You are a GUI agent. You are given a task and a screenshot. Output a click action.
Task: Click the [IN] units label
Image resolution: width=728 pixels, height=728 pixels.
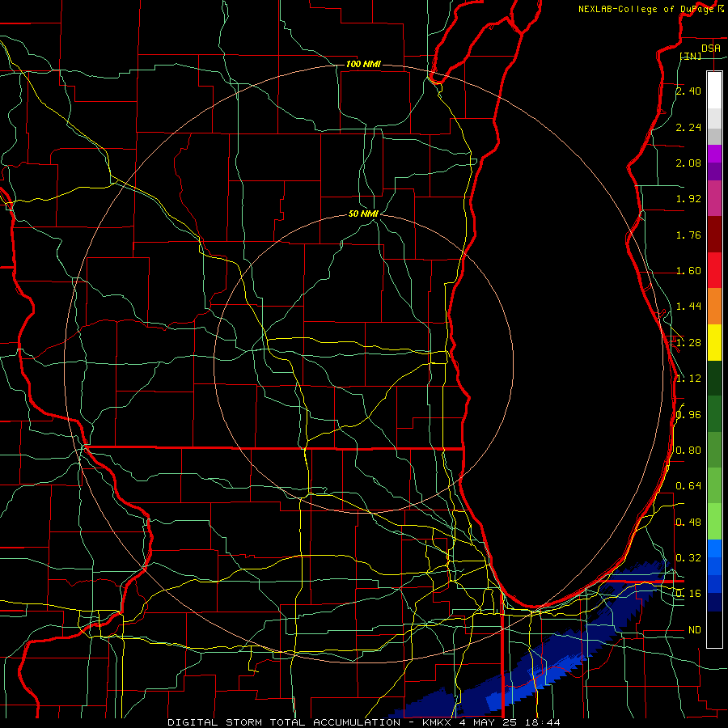691,56
